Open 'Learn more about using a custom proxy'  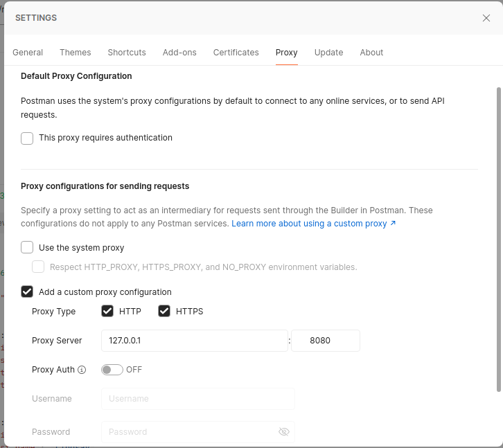pos(313,224)
